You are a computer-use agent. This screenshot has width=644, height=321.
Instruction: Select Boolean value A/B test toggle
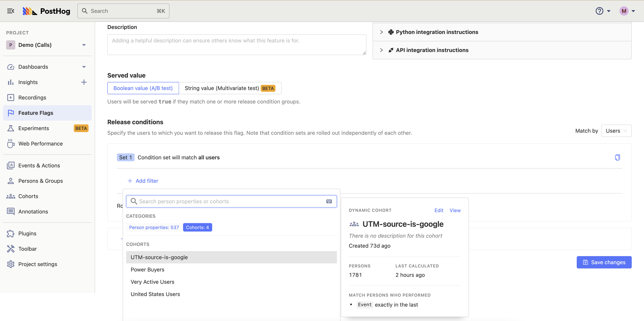(x=143, y=88)
